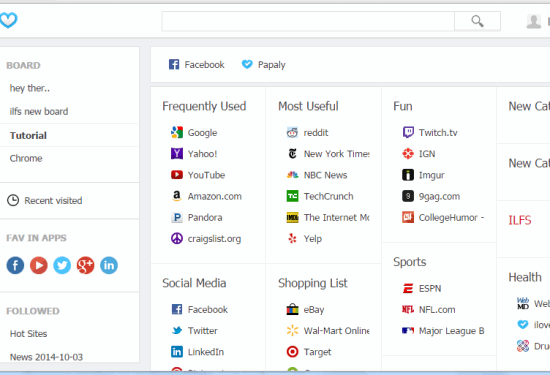The height and width of the screenshot is (375, 550).
Task: Click the IGN icon
Action: point(408,153)
